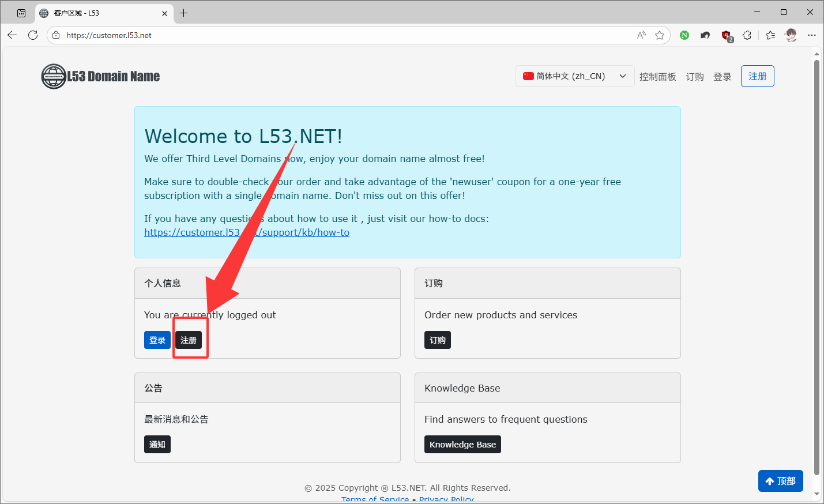The height and width of the screenshot is (504, 824).
Task: Expand the 简体中文 language dropdown
Action: click(574, 76)
